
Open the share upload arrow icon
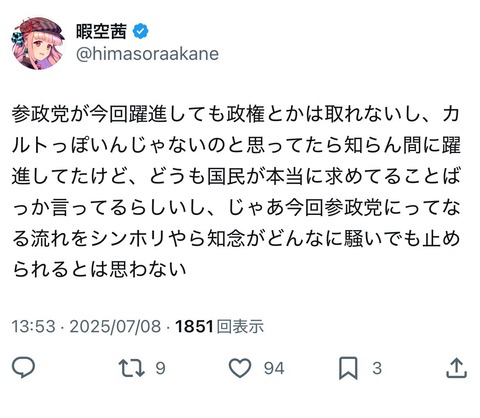click(456, 368)
